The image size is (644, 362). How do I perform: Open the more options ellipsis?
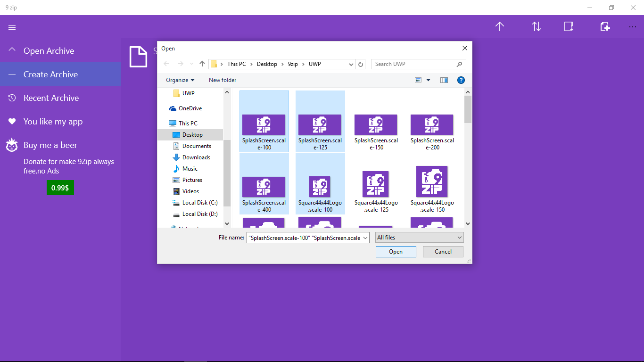pyautogui.click(x=633, y=27)
